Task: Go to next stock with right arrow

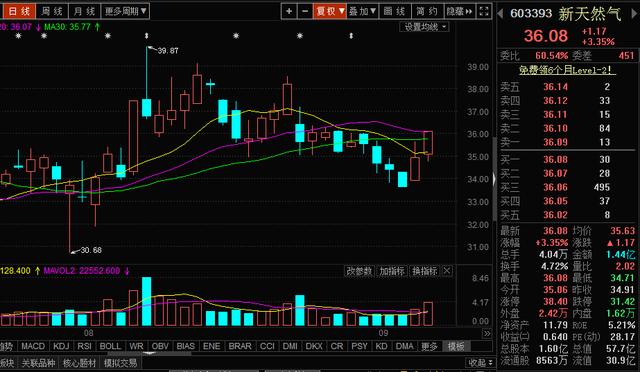Action: coord(634,13)
